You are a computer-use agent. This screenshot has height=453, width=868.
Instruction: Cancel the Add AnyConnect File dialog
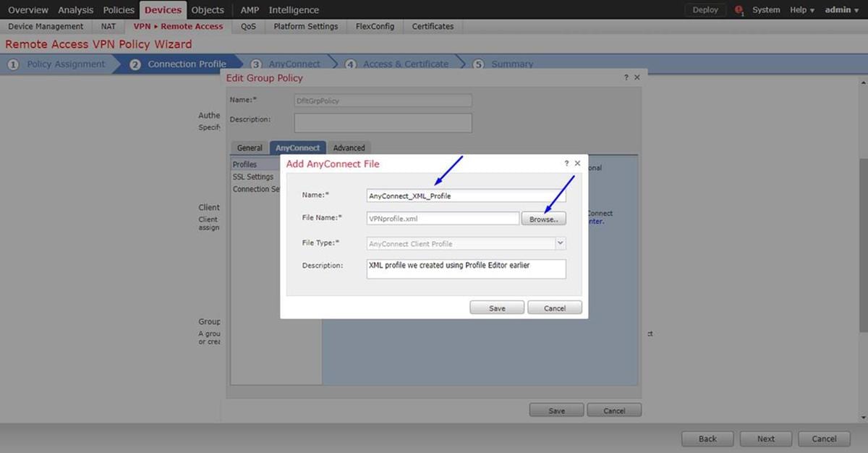(555, 308)
